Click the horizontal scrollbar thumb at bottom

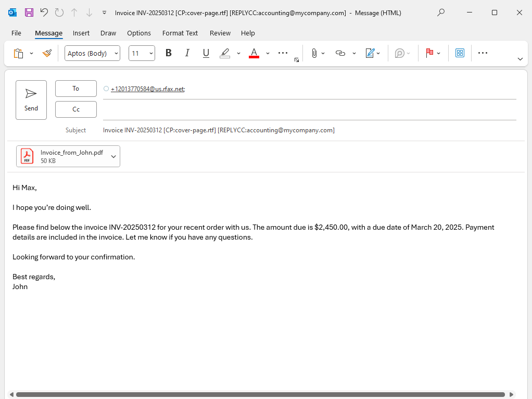pos(260,394)
